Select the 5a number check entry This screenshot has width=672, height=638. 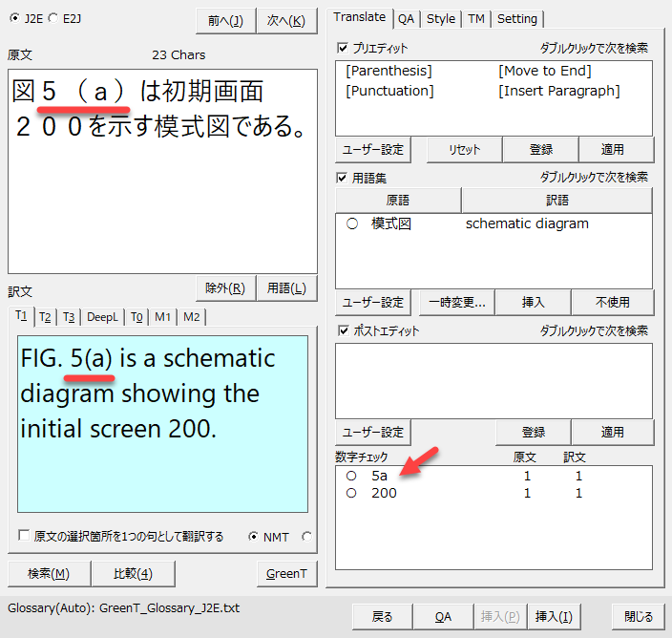352,476
